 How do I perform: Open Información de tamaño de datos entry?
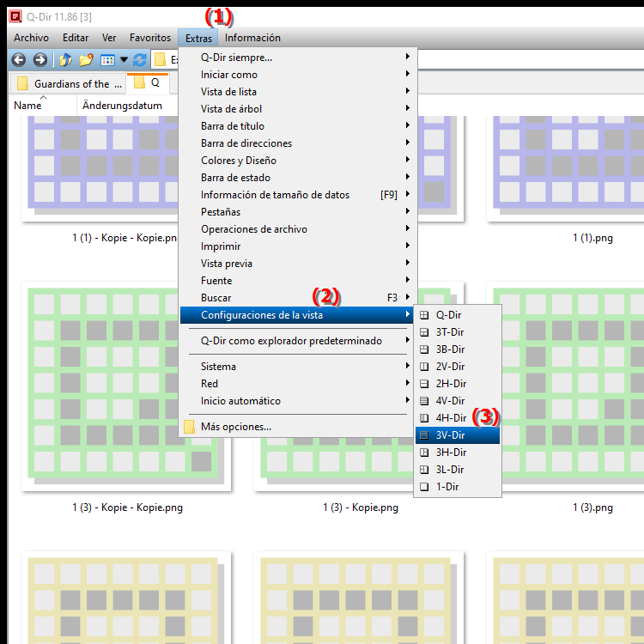(x=296, y=195)
